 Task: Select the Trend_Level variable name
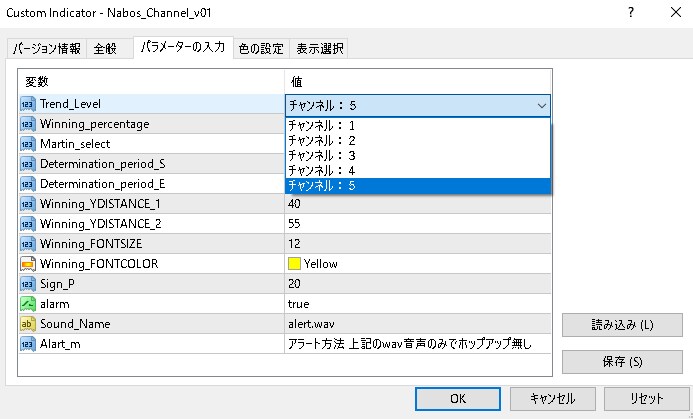(x=70, y=104)
